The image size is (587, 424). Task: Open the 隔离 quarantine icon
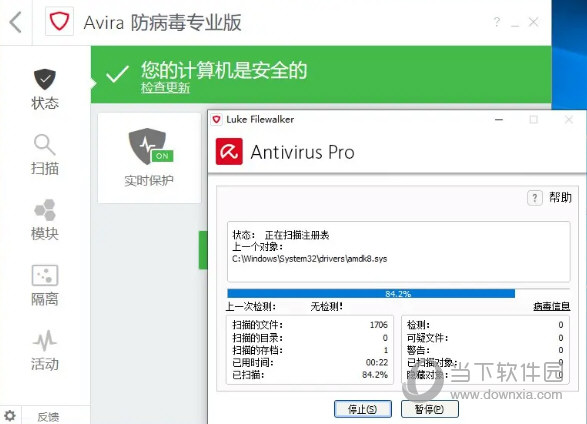point(45,275)
